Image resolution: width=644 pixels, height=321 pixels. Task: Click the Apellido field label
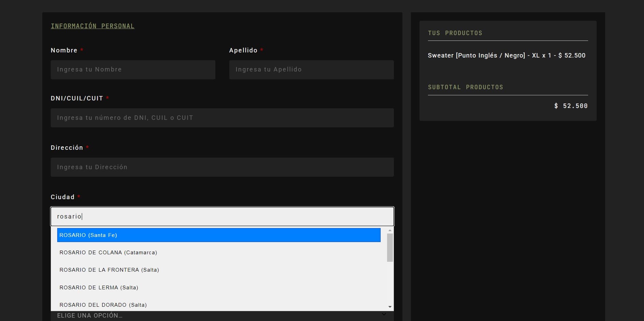[243, 50]
